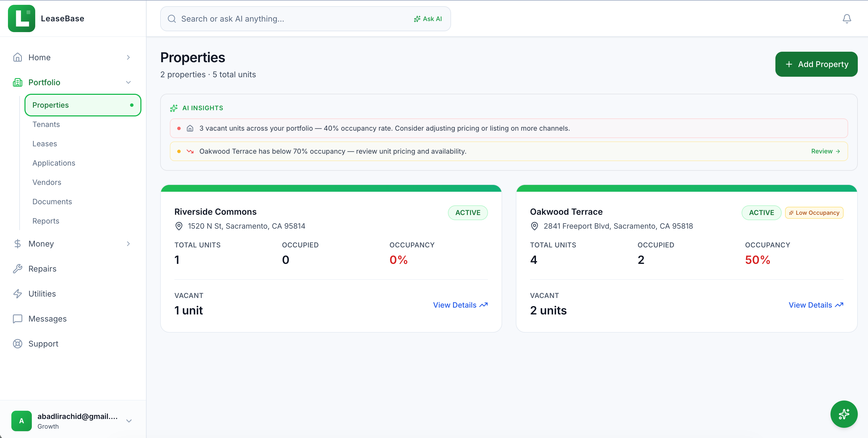Open Messages
This screenshot has width=868, height=438.
click(47, 319)
